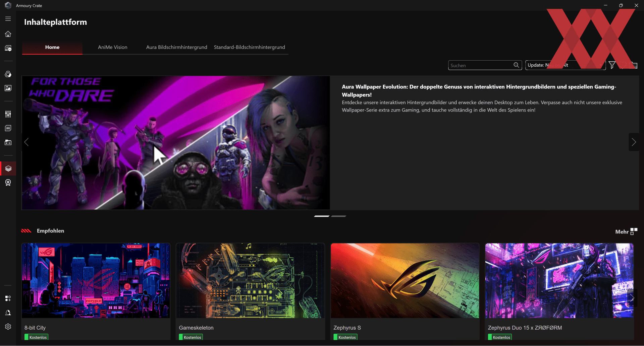Screen dimensions: 644x346
Task: Open the scenario profiles sliders icon
Action: pos(8,114)
